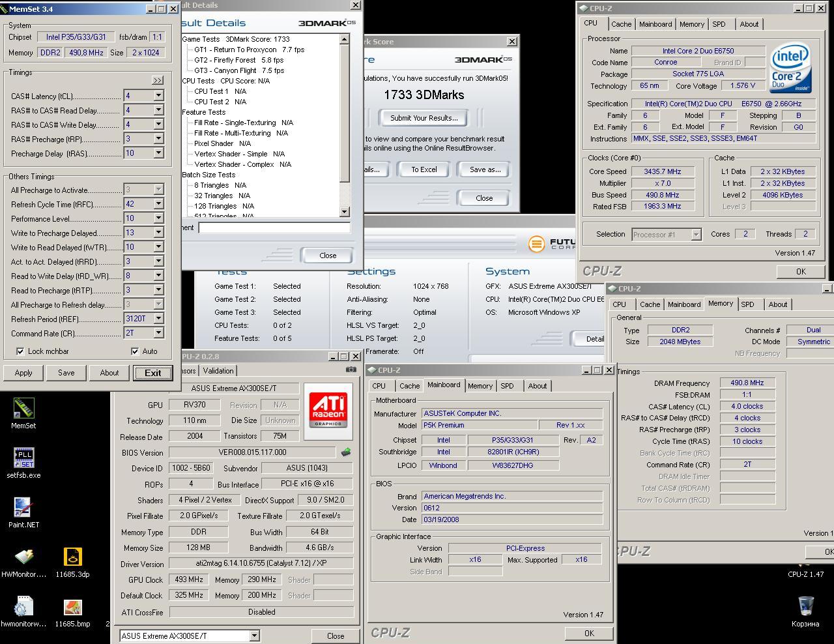Open the Command Rate (CR) dropdown in MemSet
This screenshot has width=834, height=644.
pos(158,333)
